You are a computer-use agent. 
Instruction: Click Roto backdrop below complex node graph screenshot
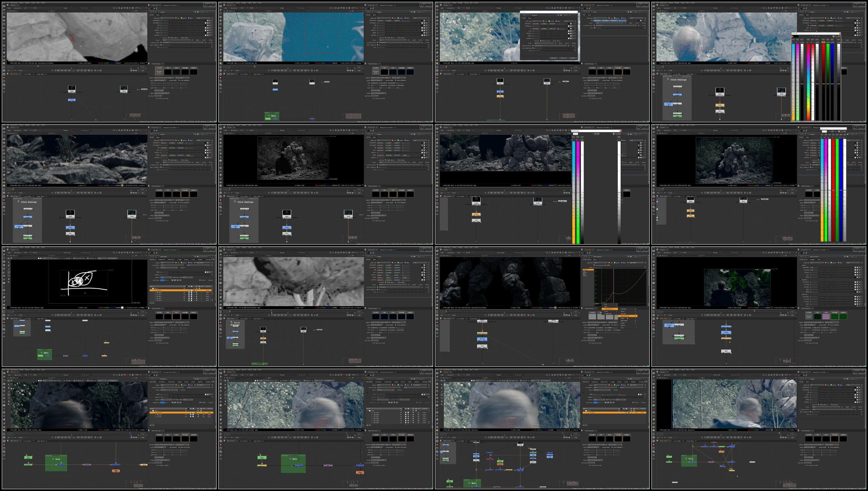pyautogui.click(x=472, y=483)
